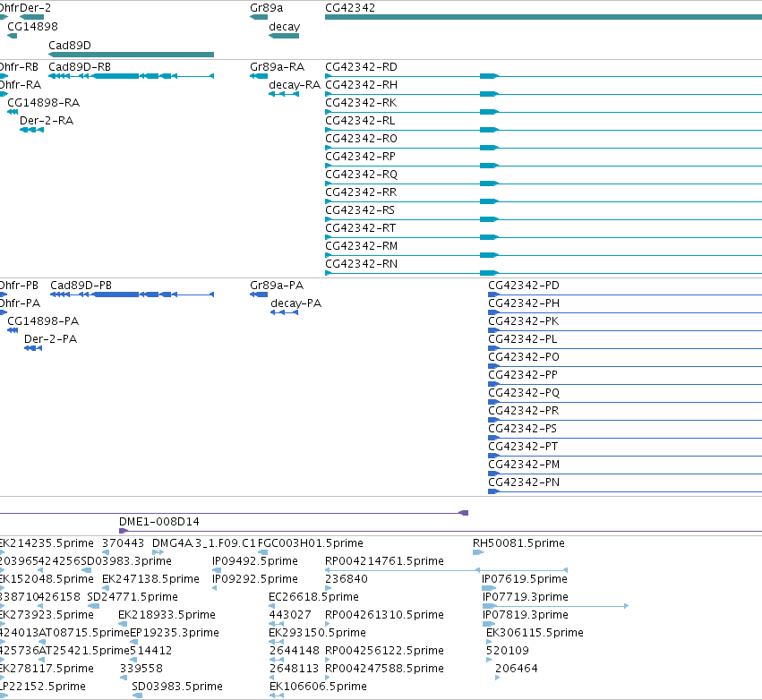Select the IP07719.3prime EST label
Viewport: 762px width, 700px height.
526,597
